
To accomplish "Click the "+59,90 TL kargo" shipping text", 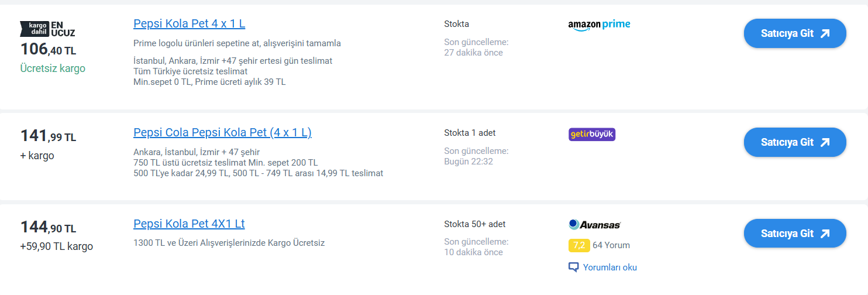I will tap(56, 246).
